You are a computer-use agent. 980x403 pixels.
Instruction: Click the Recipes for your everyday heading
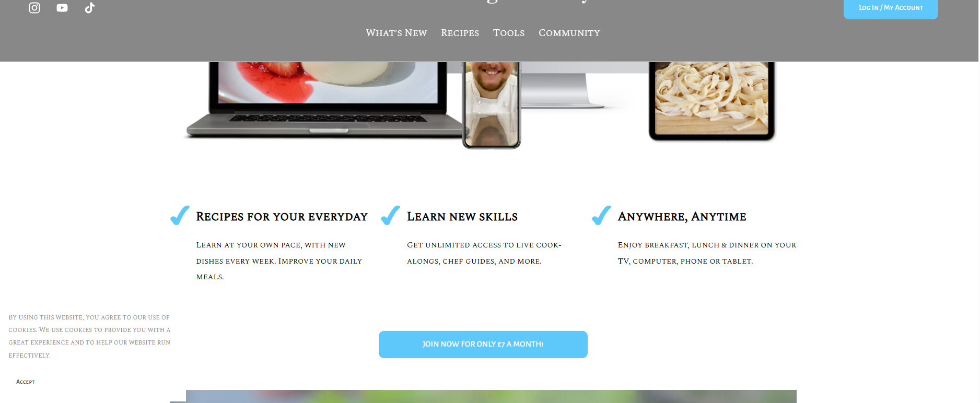tap(282, 217)
